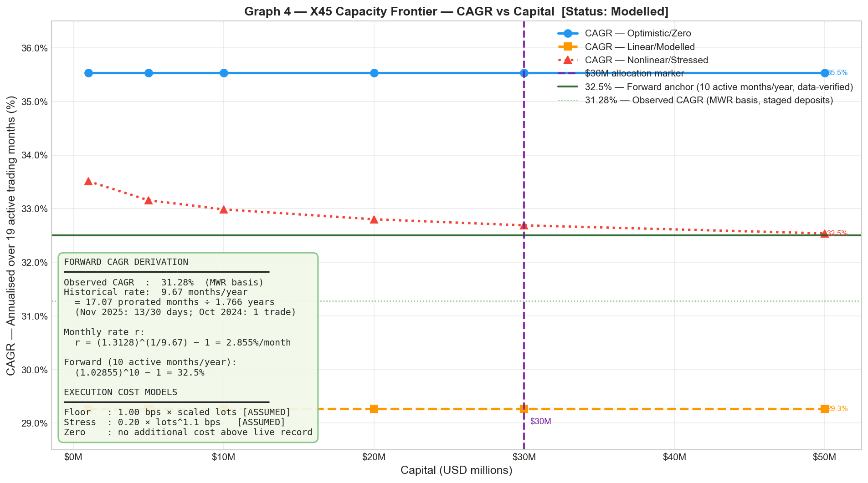Click the blue Optimistic marker at $50M
The width and height of the screenshot is (868, 483).
pyautogui.click(x=825, y=73)
